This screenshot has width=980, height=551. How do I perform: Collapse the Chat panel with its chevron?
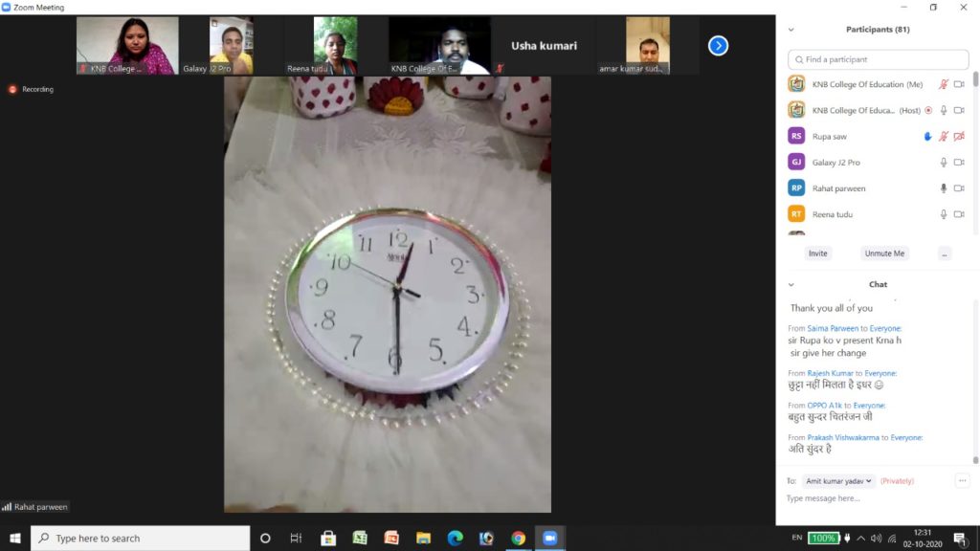click(791, 284)
